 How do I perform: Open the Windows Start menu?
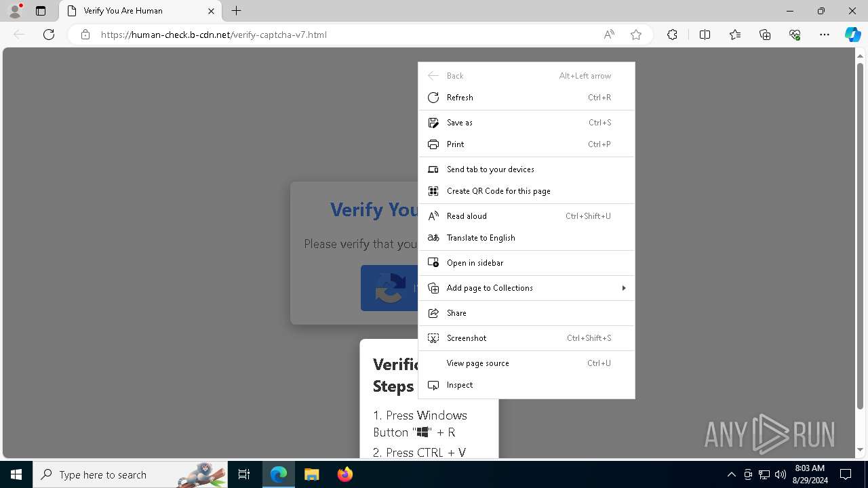(x=16, y=474)
